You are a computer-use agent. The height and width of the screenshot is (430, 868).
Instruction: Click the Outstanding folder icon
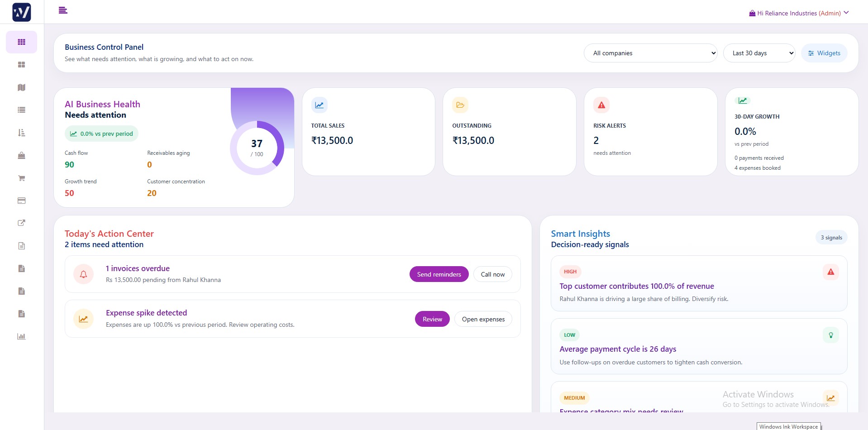tap(460, 105)
